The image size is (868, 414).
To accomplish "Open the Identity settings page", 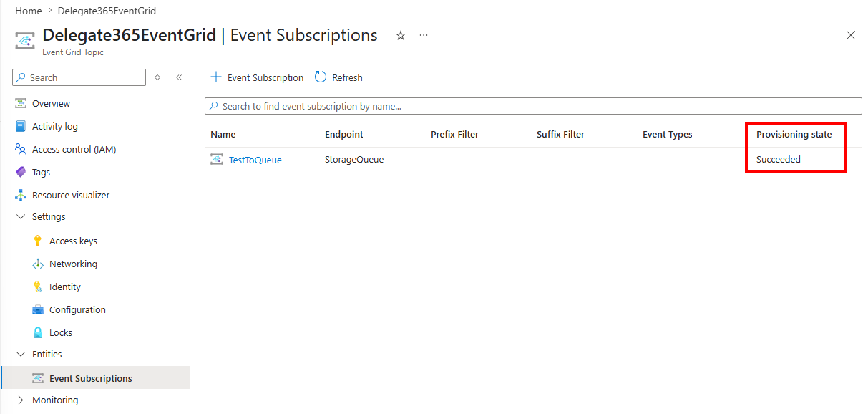I will pyautogui.click(x=65, y=287).
